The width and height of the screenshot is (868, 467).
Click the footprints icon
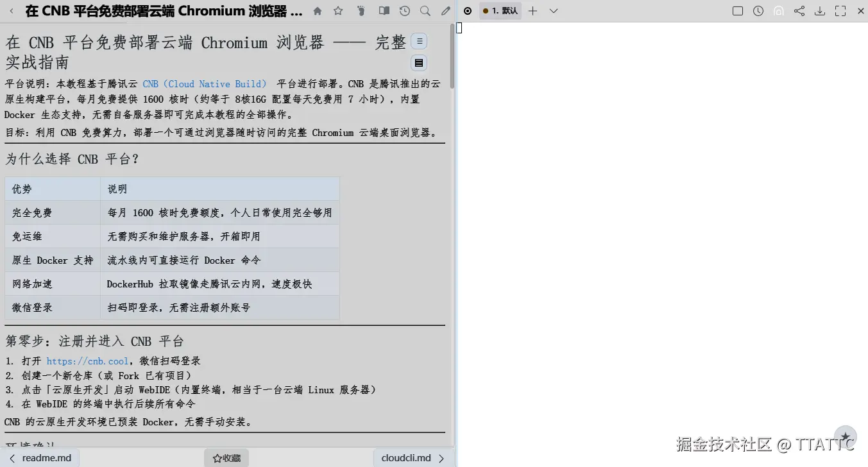point(361,11)
